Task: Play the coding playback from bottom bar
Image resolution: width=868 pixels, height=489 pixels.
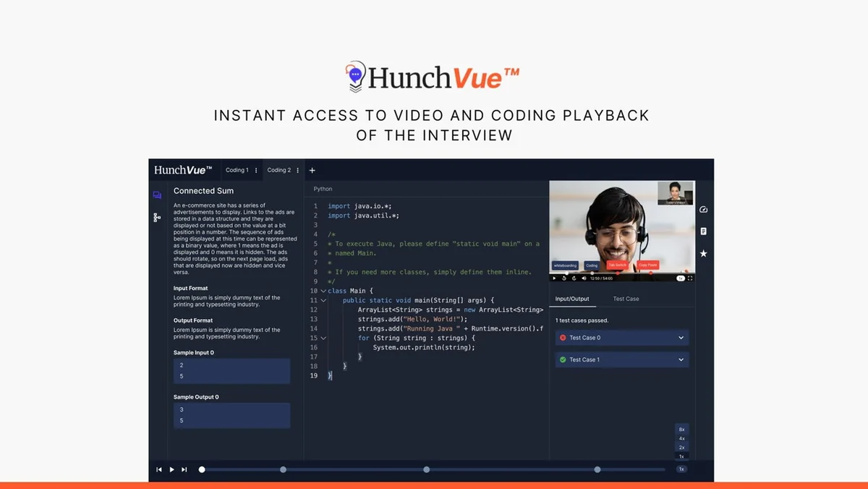Action: tap(172, 469)
